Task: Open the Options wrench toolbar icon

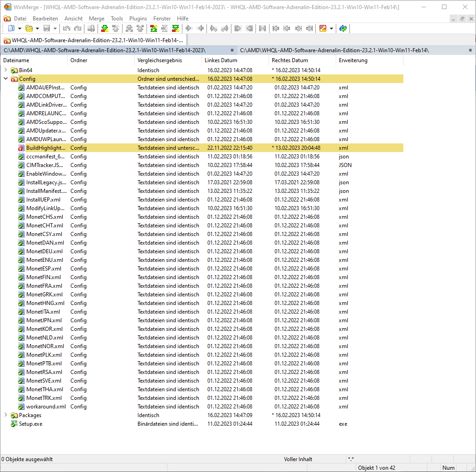Action: [323, 29]
